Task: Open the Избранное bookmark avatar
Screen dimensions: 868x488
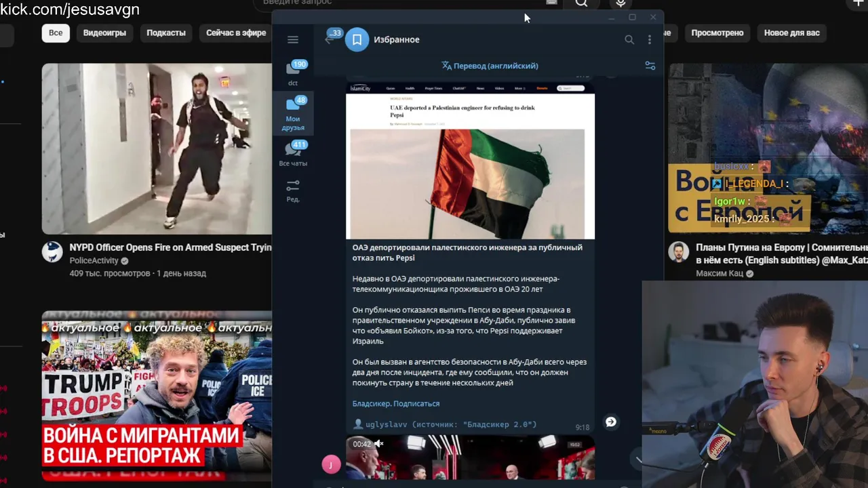Action: (x=357, y=40)
